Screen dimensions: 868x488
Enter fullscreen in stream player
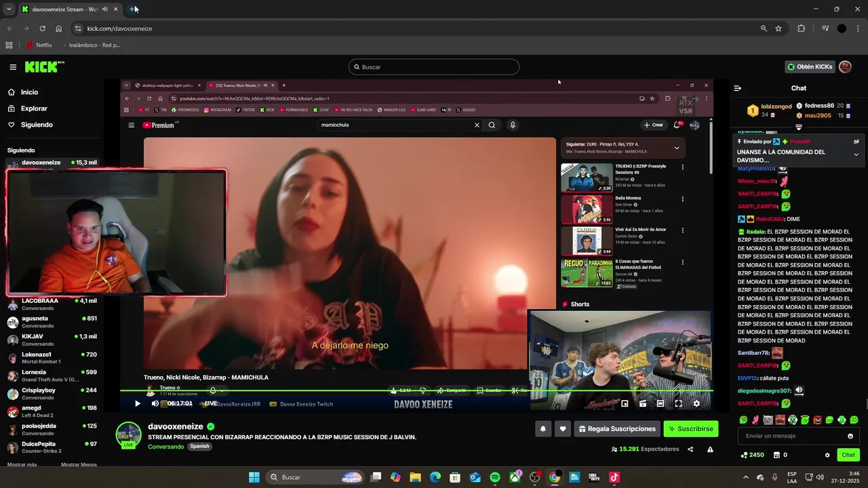[678, 403]
